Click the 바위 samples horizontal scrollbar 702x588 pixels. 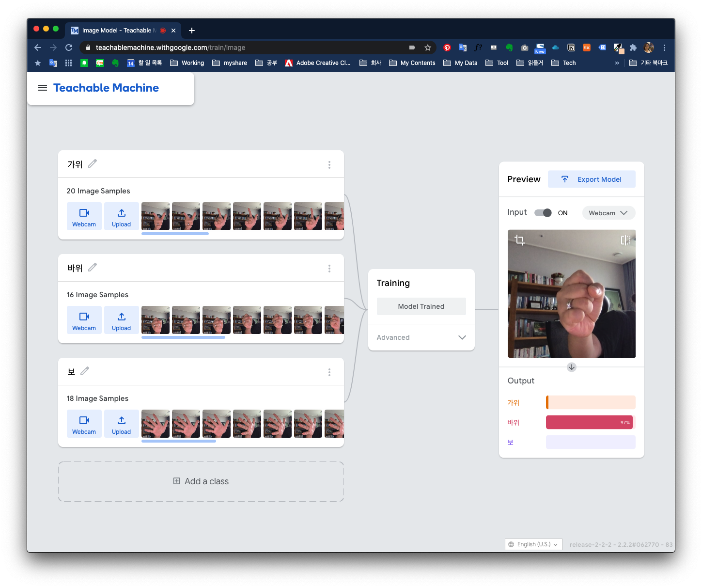183,337
